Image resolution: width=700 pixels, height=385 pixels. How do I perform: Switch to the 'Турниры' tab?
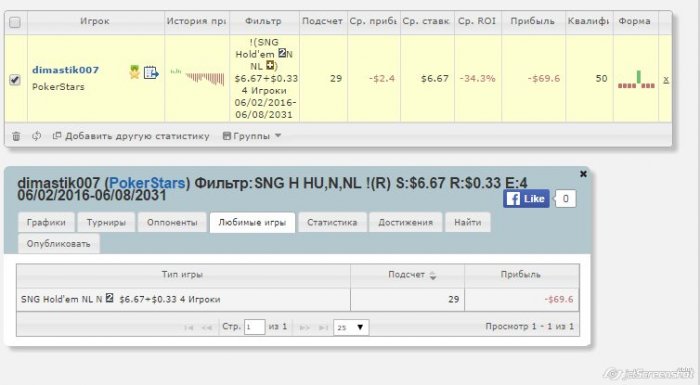point(106,222)
